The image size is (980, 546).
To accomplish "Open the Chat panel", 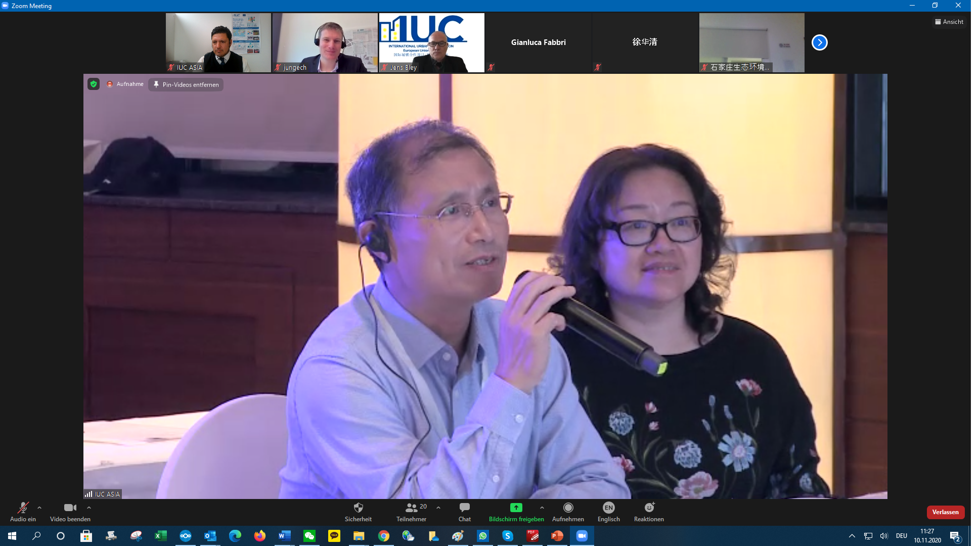I will (464, 508).
